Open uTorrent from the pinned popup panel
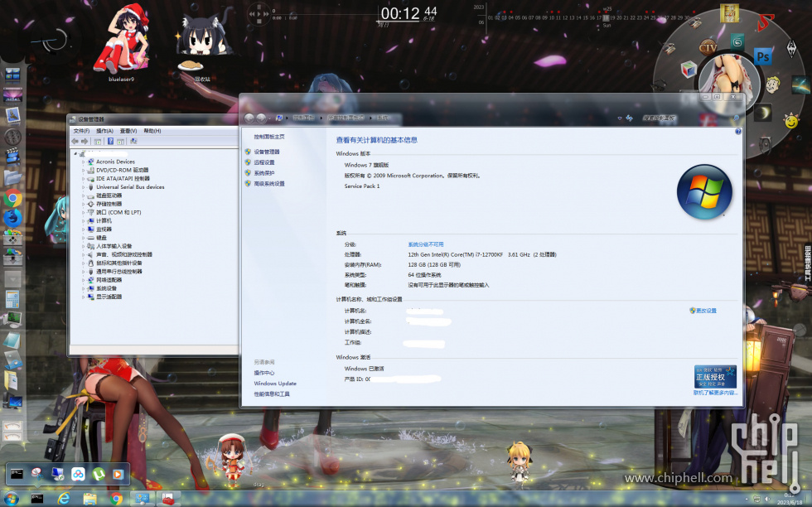The width and height of the screenshot is (812, 507). click(x=98, y=474)
